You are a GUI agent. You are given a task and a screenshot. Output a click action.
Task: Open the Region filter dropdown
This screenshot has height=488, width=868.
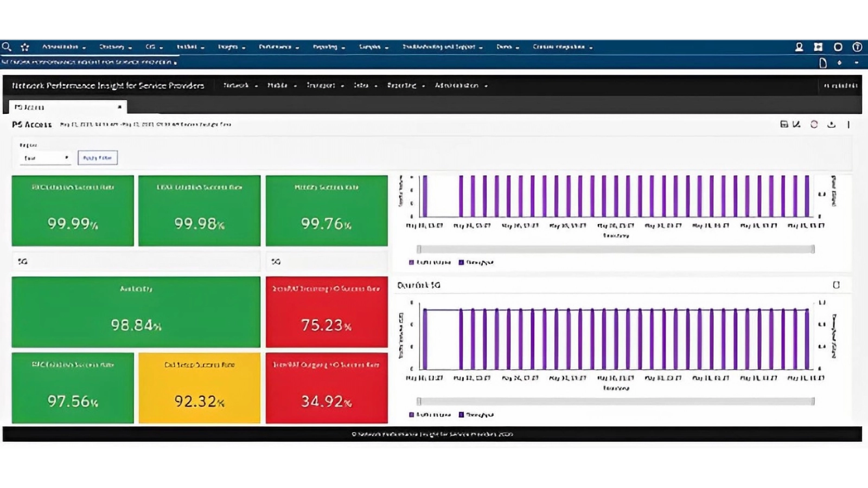(x=46, y=158)
